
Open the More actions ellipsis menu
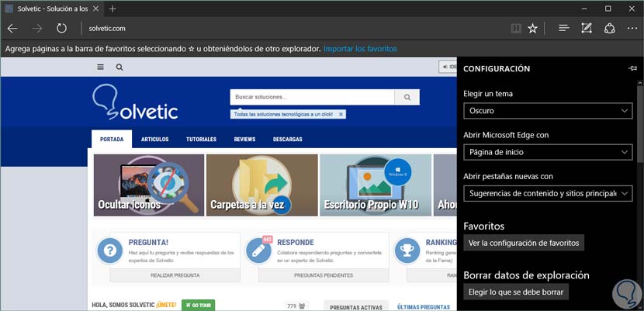(632, 29)
